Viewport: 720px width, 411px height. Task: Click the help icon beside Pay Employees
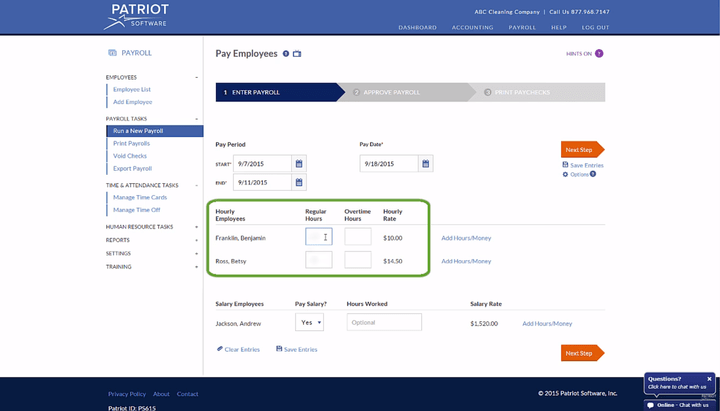(286, 53)
